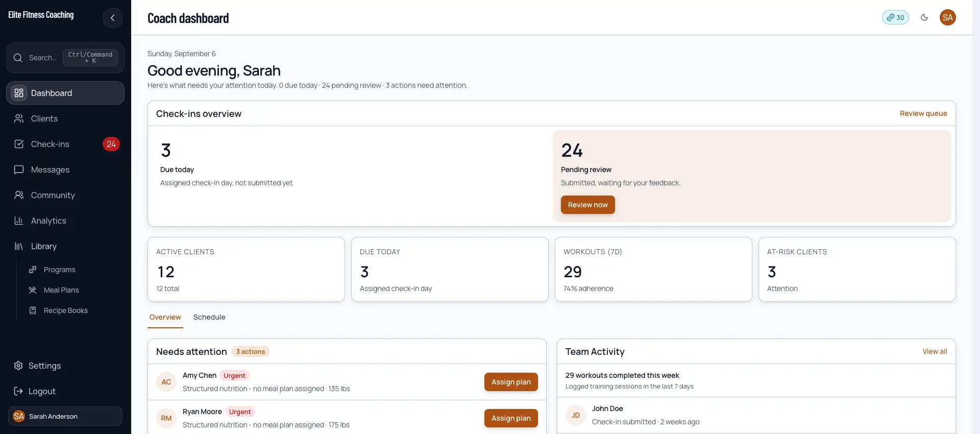Open Sarah Anderson profile in sidebar
Viewport: 980px width, 434px height.
[65, 416]
